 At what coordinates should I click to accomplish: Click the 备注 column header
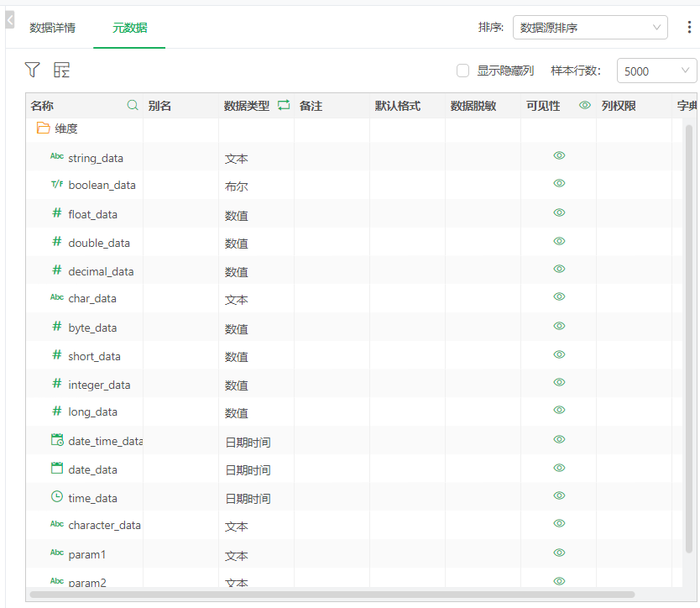tap(311, 106)
